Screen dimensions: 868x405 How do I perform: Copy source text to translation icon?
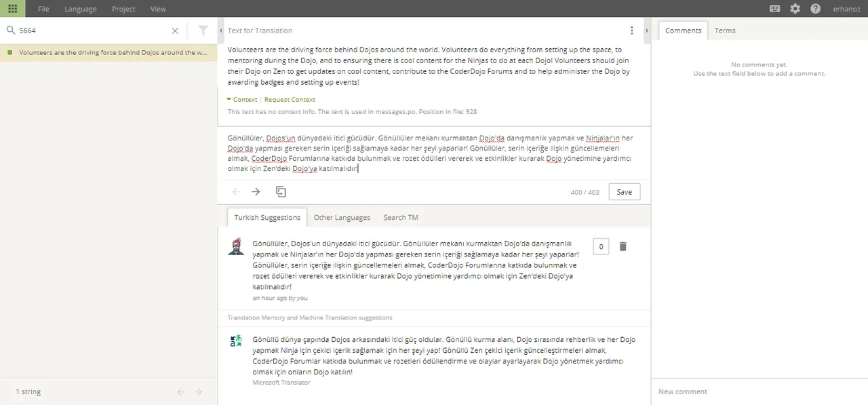[281, 192]
